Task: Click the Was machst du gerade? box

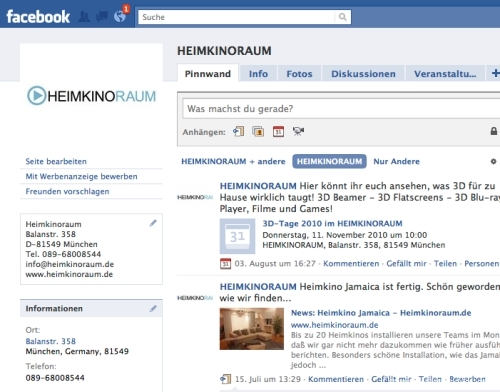Action: pyautogui.click(x=341, y=109)
